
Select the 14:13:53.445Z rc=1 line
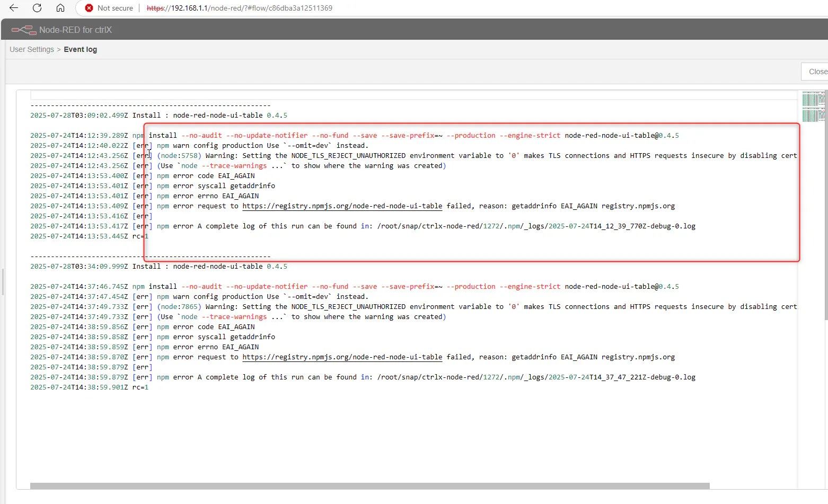tap(90, 236)
